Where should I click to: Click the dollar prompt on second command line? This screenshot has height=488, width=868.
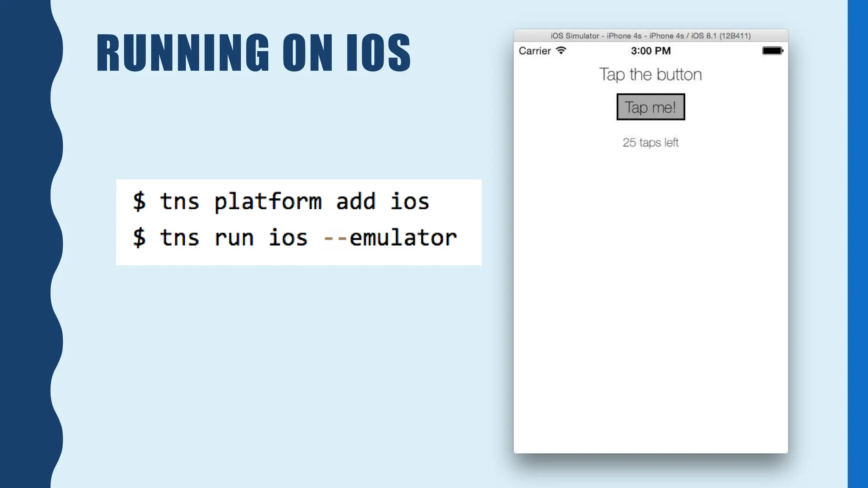(x=139, y=238)
